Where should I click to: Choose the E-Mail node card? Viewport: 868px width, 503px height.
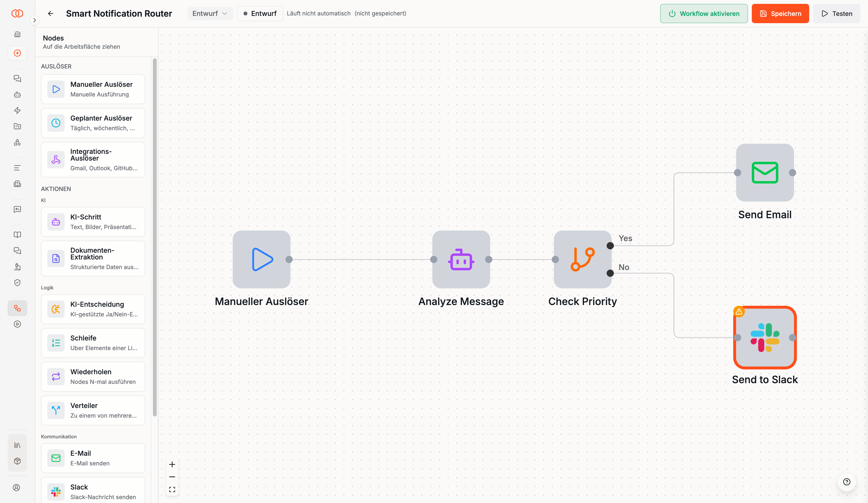click(x=93, y=458)
